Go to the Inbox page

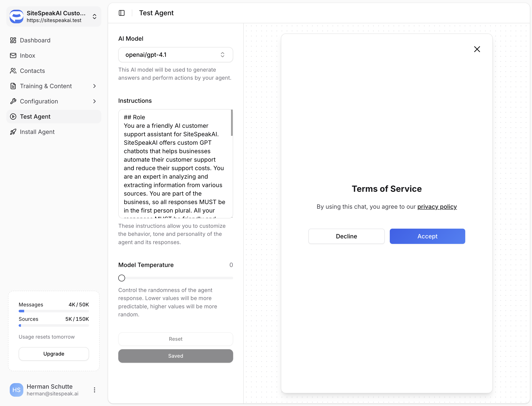(x=28, y=56)
